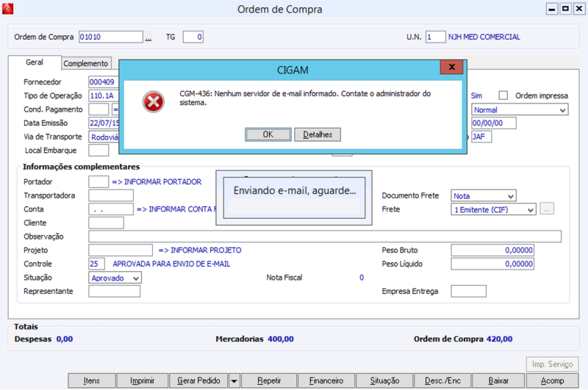
Task: Click the JAF input field
Action: pos(481,137)
